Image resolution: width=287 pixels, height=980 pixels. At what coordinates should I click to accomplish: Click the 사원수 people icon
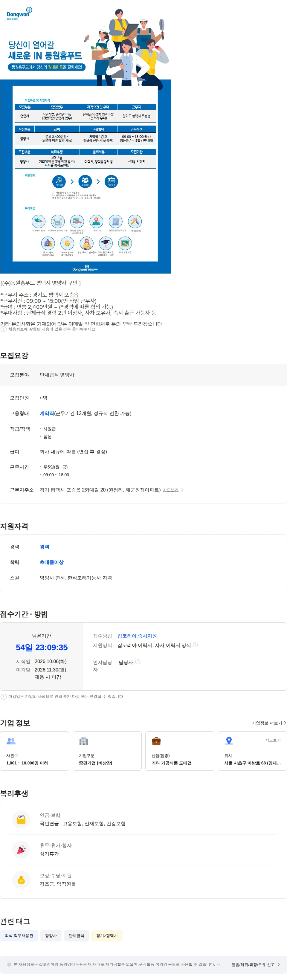click(11, 741)
